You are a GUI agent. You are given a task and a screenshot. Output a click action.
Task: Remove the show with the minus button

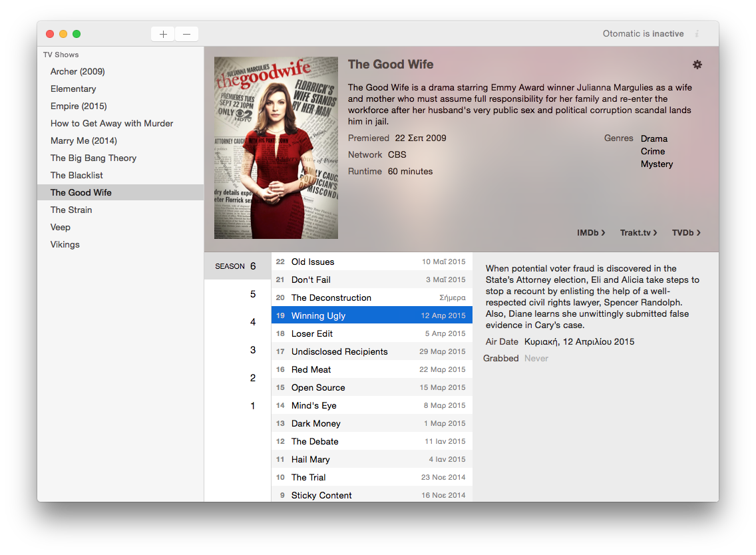tap(186, 34)
